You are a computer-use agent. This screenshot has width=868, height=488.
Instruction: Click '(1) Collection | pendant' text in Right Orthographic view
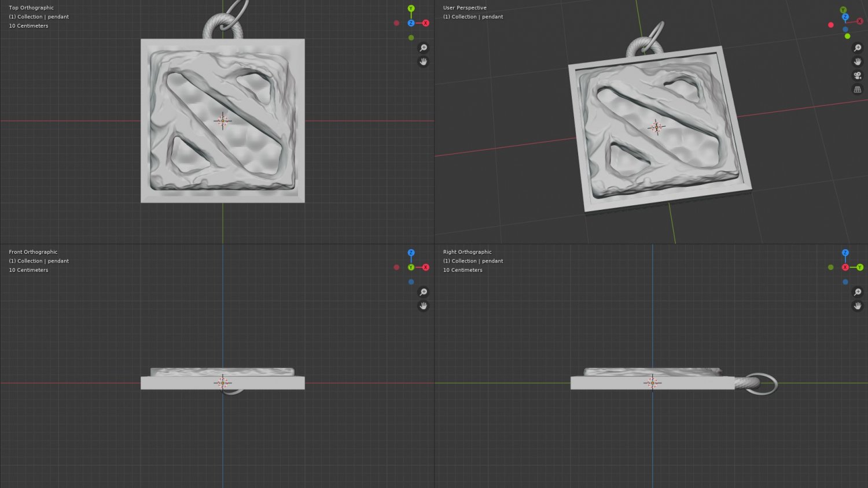tap(473, 261)
